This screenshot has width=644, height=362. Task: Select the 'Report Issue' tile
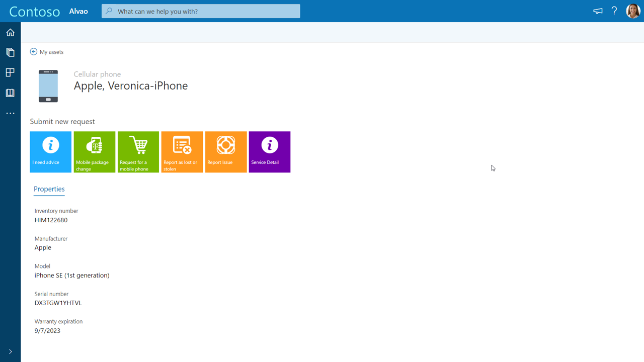tap(226, 152)
